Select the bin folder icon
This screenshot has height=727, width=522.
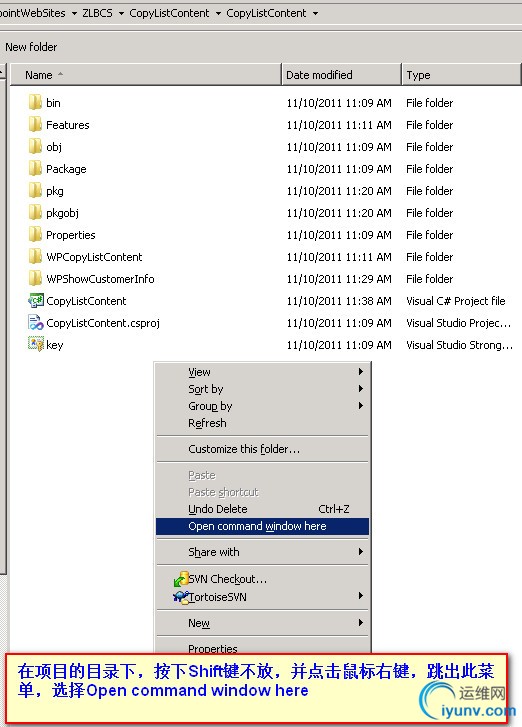(x=35, y=102)
